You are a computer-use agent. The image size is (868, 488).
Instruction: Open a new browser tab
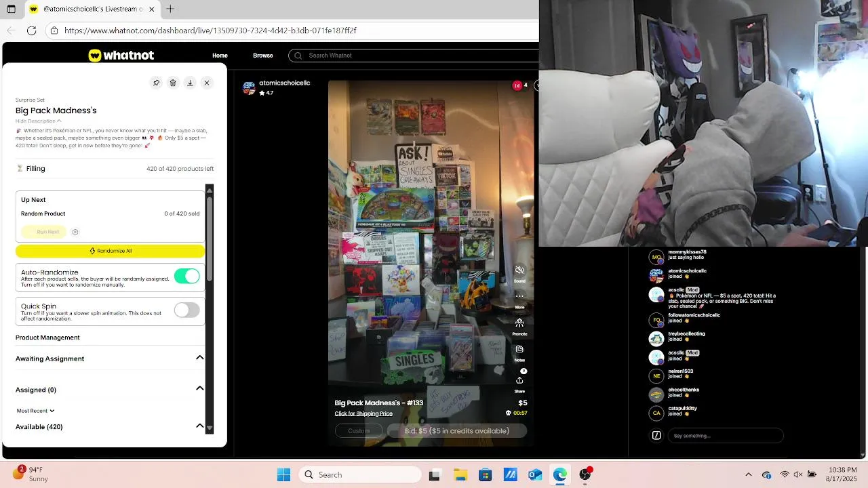coord(170,9)
